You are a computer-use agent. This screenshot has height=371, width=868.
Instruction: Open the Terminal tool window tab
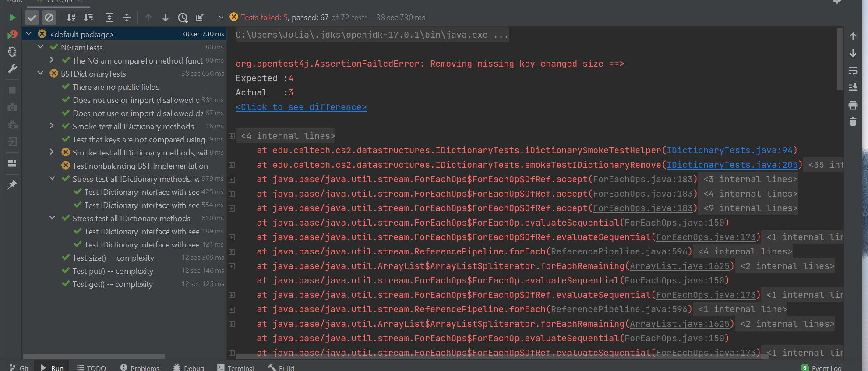236,367
